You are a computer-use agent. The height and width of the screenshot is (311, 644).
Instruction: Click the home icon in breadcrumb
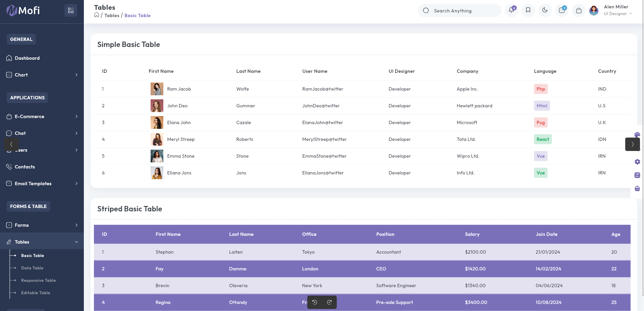tap(97, 15)
